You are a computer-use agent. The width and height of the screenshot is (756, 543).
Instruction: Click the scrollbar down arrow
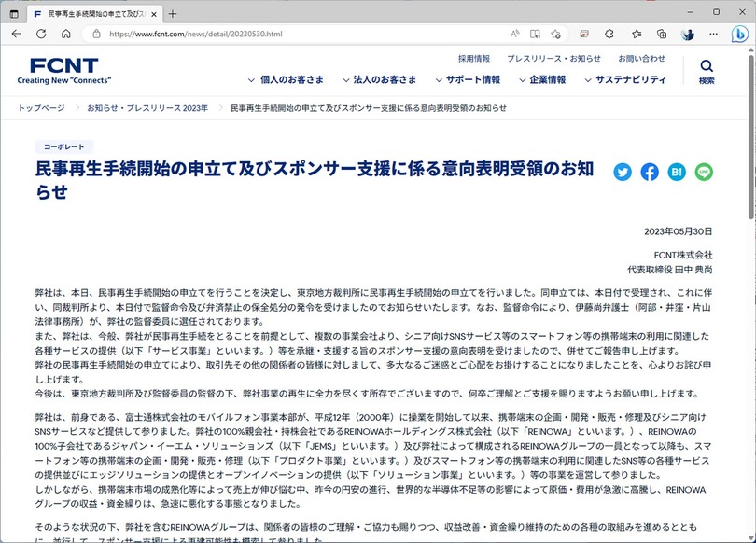751,538
